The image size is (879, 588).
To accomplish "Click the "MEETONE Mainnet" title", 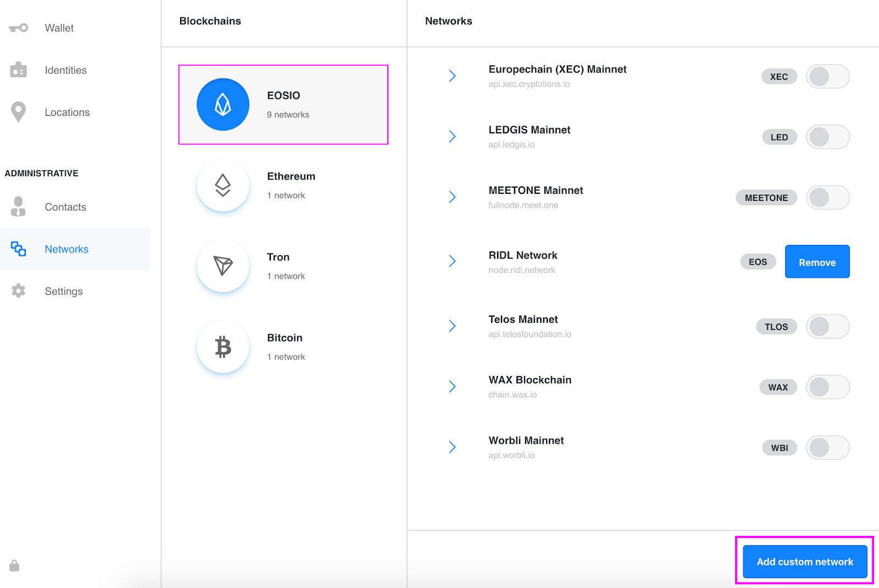I will point(536,190).
